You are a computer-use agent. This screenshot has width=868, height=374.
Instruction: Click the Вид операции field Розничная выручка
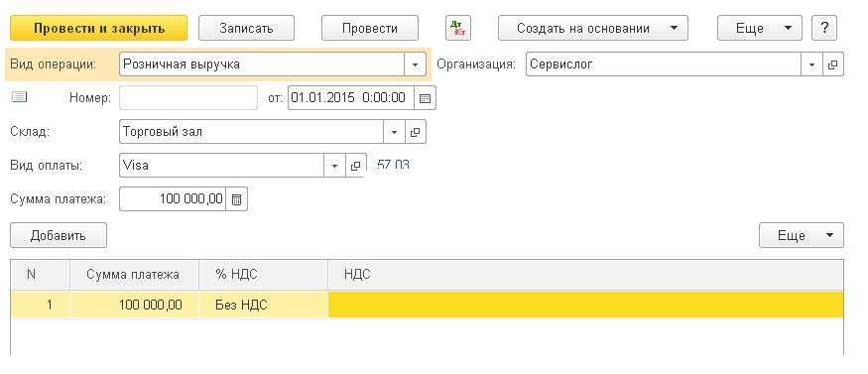[263, 64]
